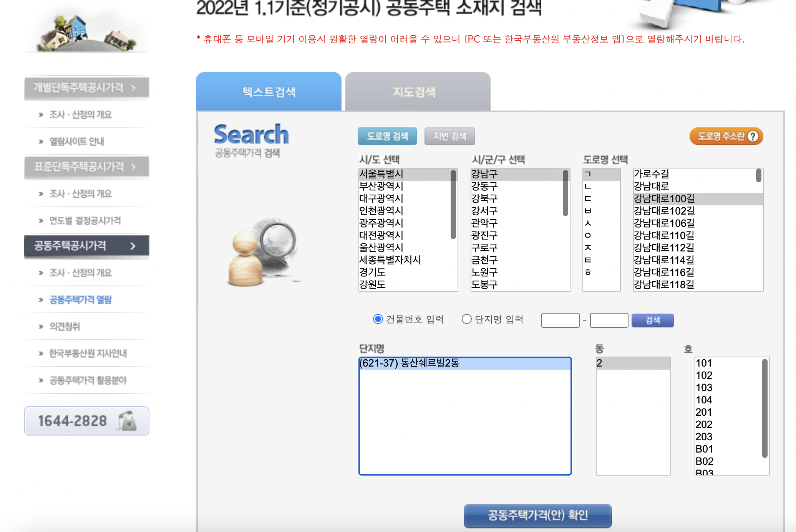796x532 pixels.
Task: Select the 건물번호 입력 radio button
Action: coord(378,319)
